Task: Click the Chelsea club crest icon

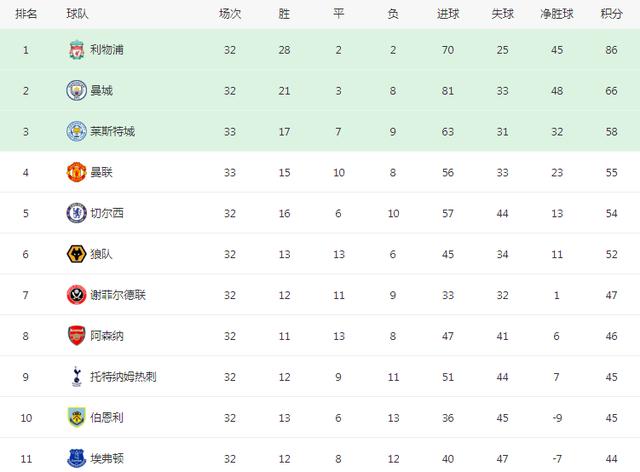Action: 76,213
